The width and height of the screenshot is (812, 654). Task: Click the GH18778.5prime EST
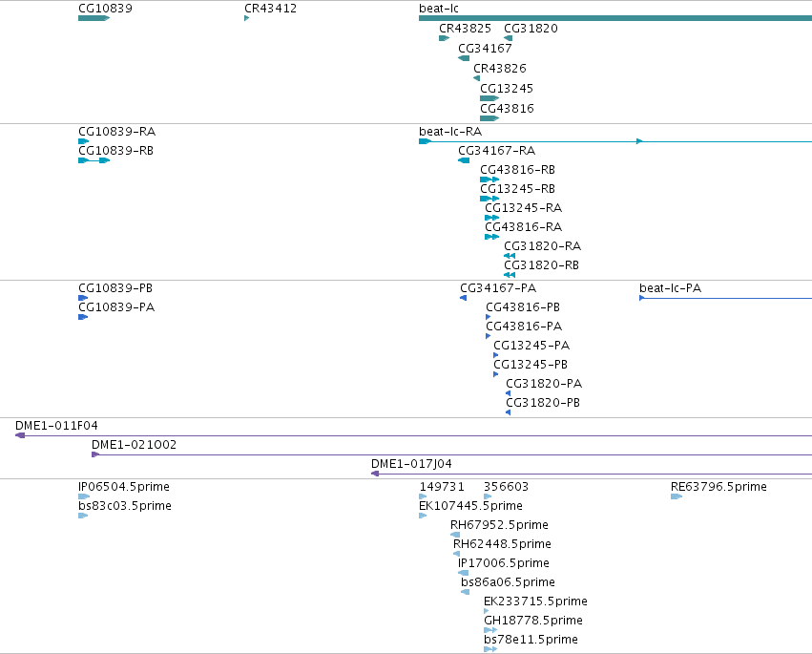pos(490,630)
